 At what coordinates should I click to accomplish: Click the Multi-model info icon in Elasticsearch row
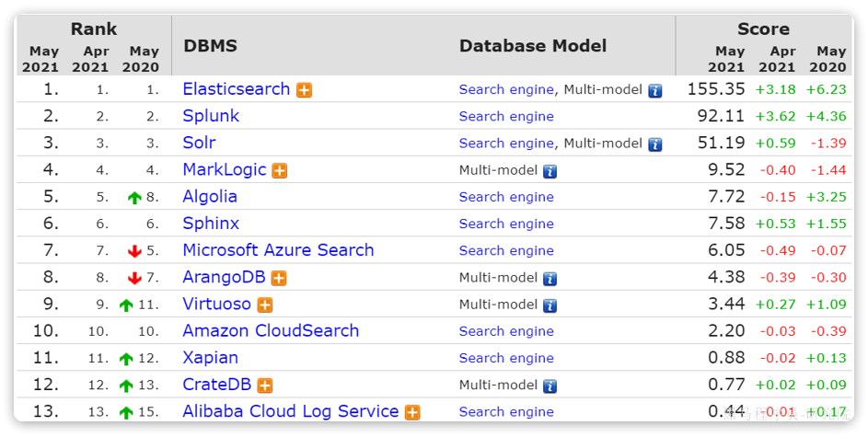pos(654,90)
